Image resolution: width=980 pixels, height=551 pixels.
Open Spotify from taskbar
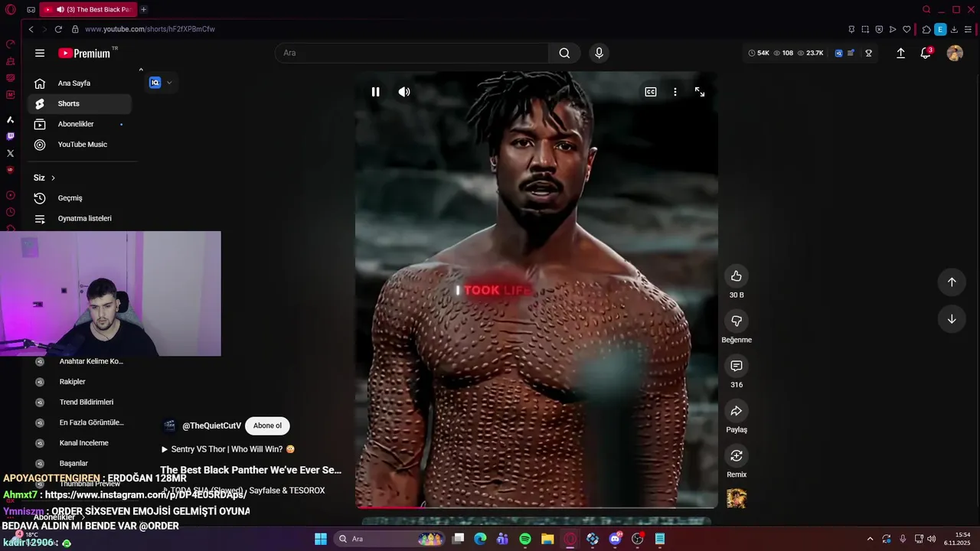tap(525, 539)
